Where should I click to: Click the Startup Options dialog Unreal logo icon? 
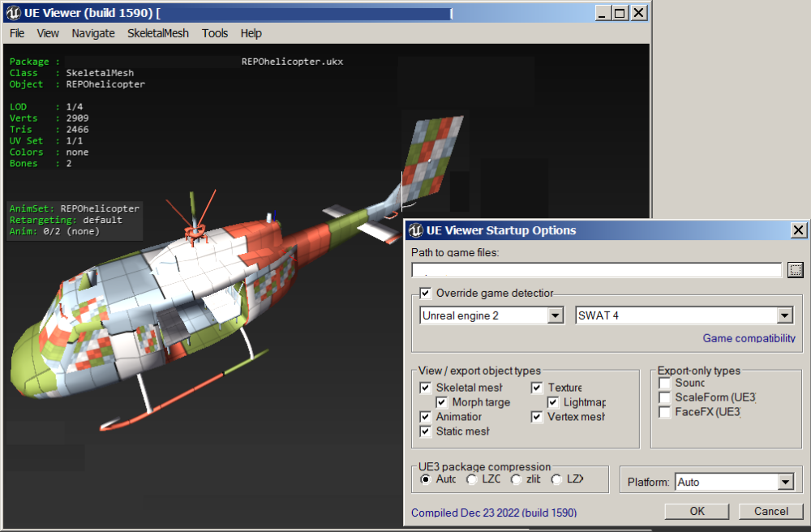[x=416, y=230]
